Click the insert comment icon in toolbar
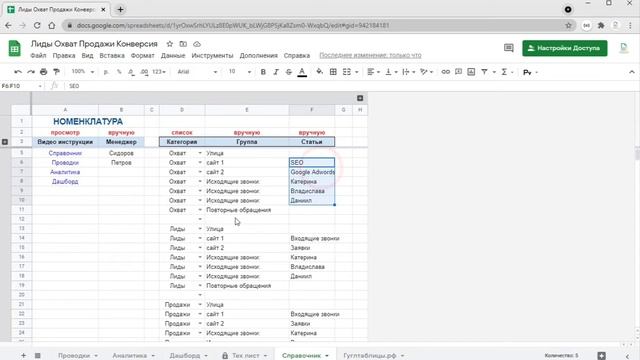 pos(458,72)
